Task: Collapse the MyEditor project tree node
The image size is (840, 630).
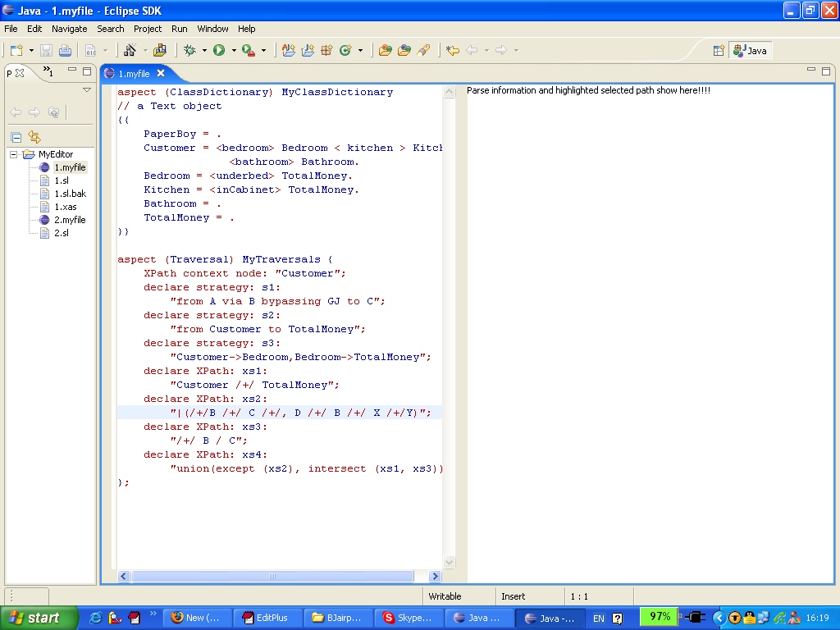Action: coord(15,154)
